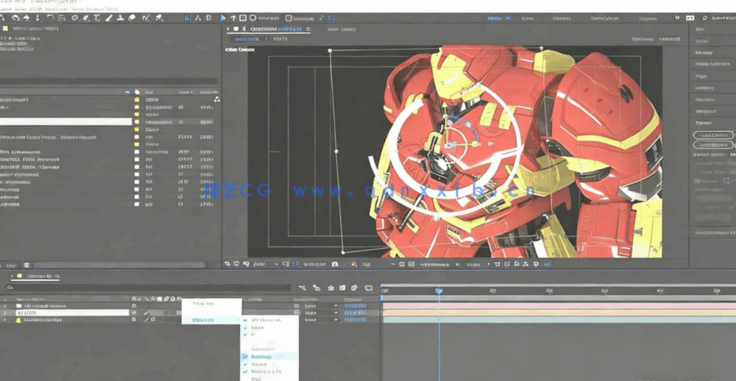Open the viewer tab panel menu icon
This screenshot has width=736, height=381.
click(308, 29)
